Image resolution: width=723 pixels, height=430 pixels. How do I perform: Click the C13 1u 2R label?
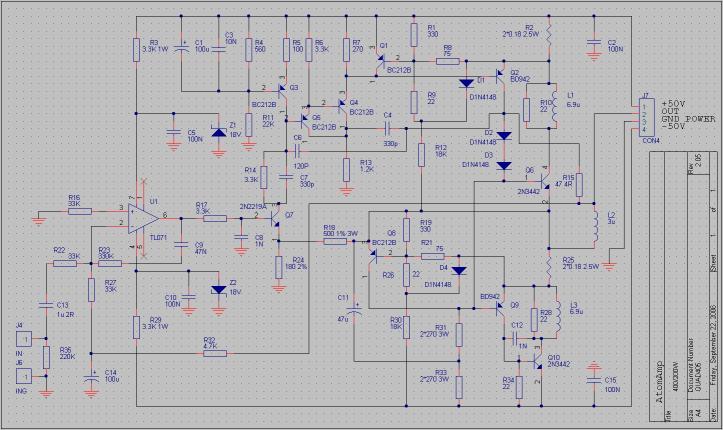pyautogui.click(x=64, y=308)
